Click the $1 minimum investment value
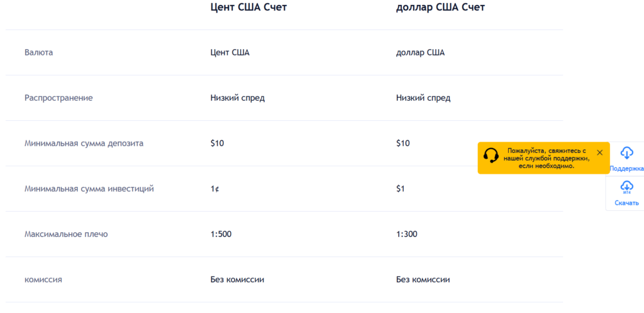Image resolution: width=644 pixels, height=313 pixels. point(401,188)
